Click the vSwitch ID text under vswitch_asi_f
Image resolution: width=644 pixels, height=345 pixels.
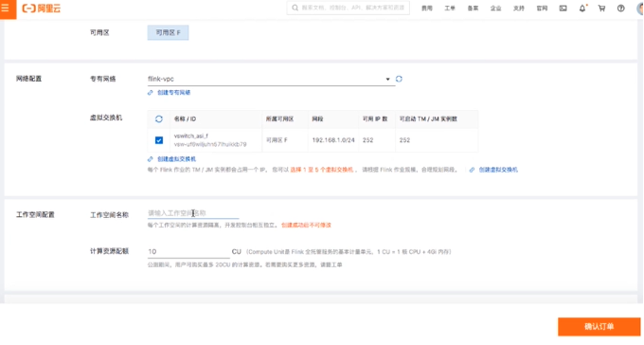tap(210, 144)
